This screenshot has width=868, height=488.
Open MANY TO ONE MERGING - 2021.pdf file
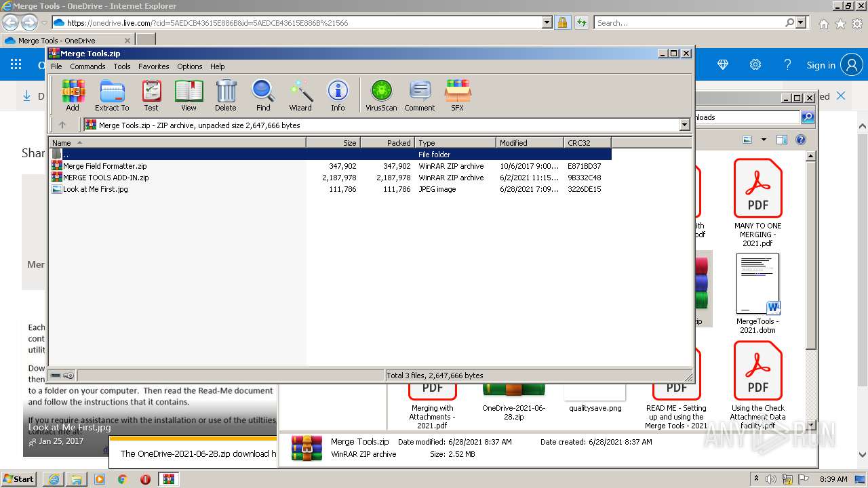[757, 203]
